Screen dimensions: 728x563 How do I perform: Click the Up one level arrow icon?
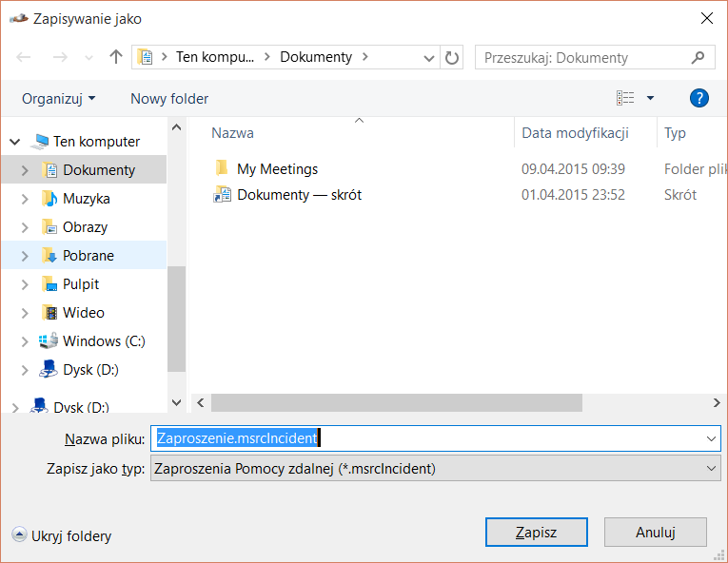pyautogui.click(x=116, y=57)
